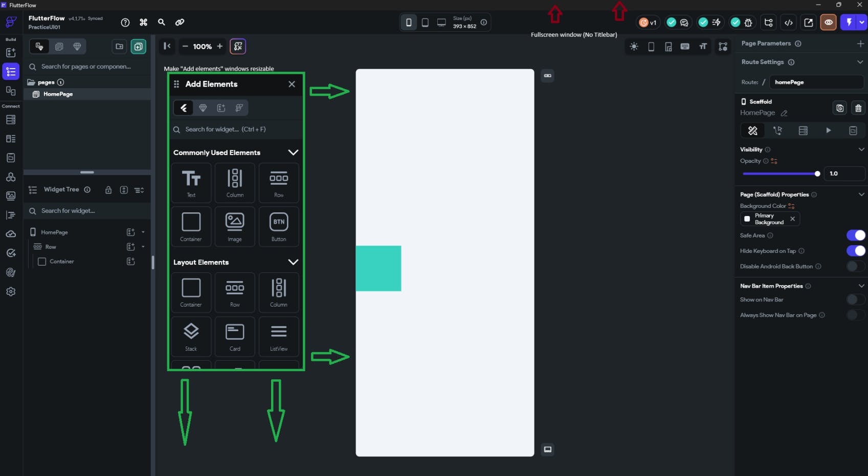Delete the Scaffold widget via trash icon
The height and width of the screenshot is (476, 868).
[x=859, y=108]
